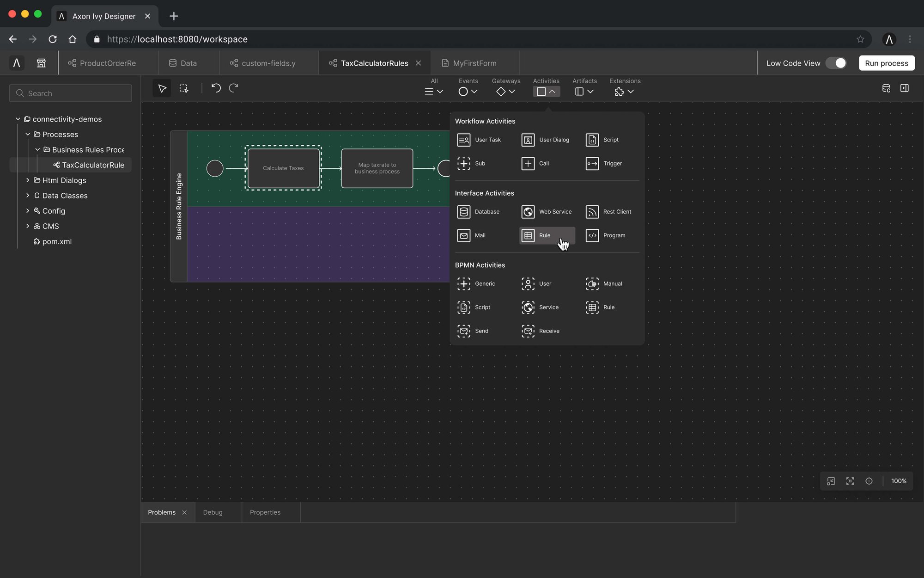Viewport: 924px width, 578px height.
Task: Click the Run process button
Action: (x=887, y=63)
